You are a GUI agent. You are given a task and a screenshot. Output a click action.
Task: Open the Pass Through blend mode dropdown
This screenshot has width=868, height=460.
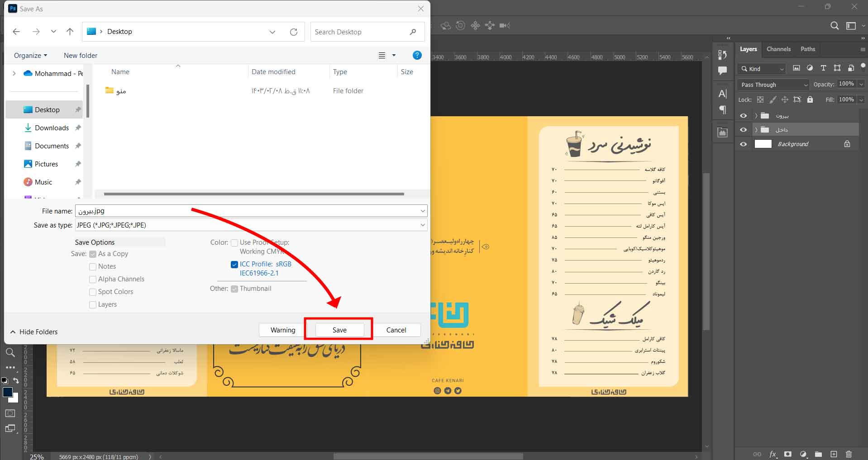[773, 85]
